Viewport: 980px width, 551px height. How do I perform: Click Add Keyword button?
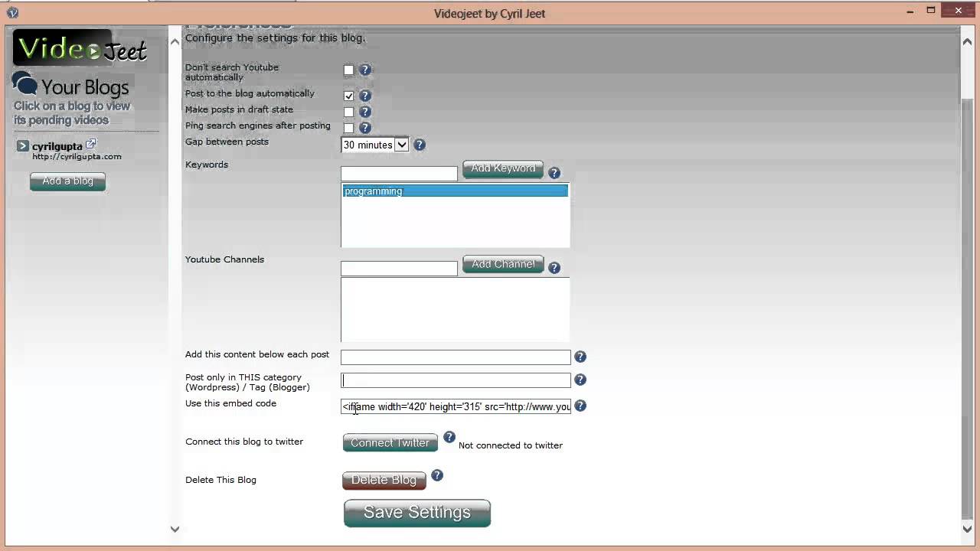pyautogui.click(x=503, y=169)
